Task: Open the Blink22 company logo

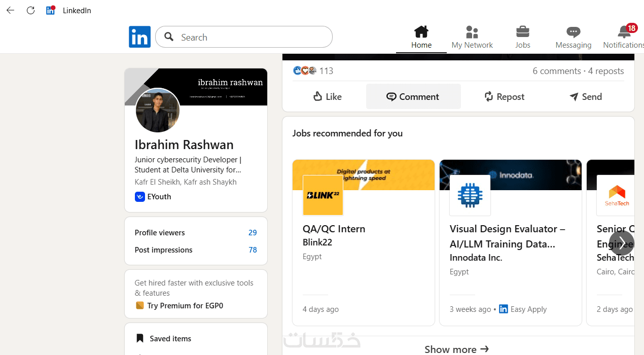Action: (x=323, y=195)
